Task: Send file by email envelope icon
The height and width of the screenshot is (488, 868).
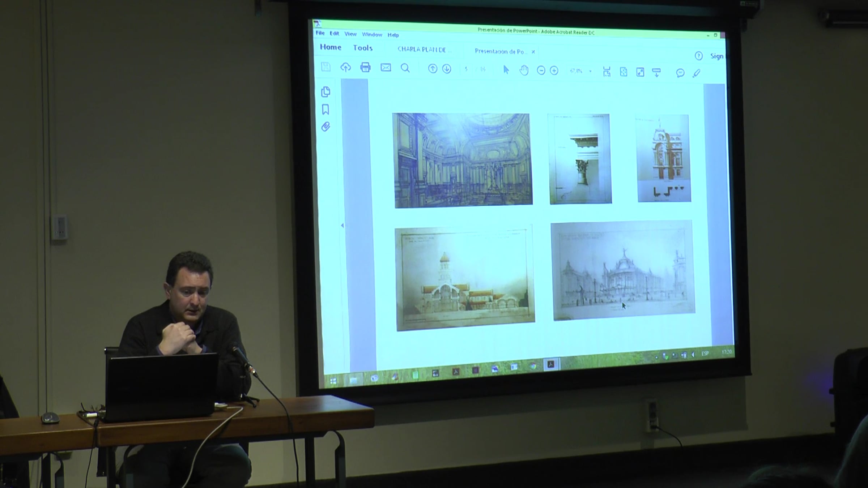Action: 386,68
